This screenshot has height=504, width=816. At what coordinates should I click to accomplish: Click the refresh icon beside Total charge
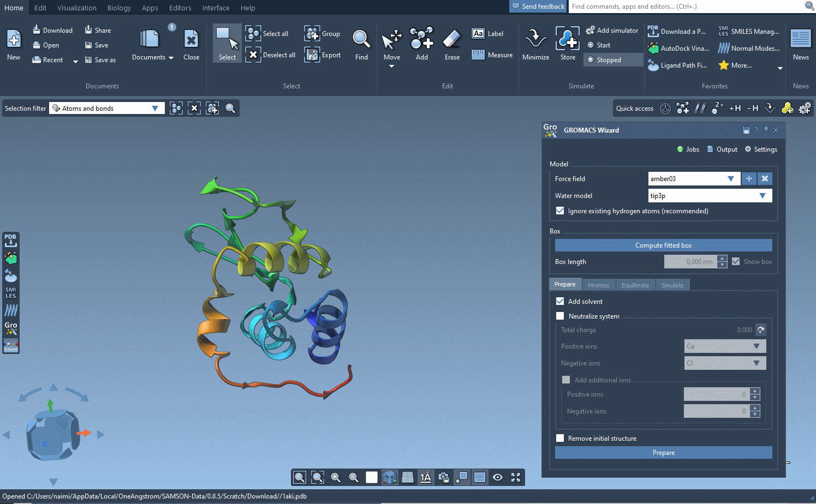(761, 329)
